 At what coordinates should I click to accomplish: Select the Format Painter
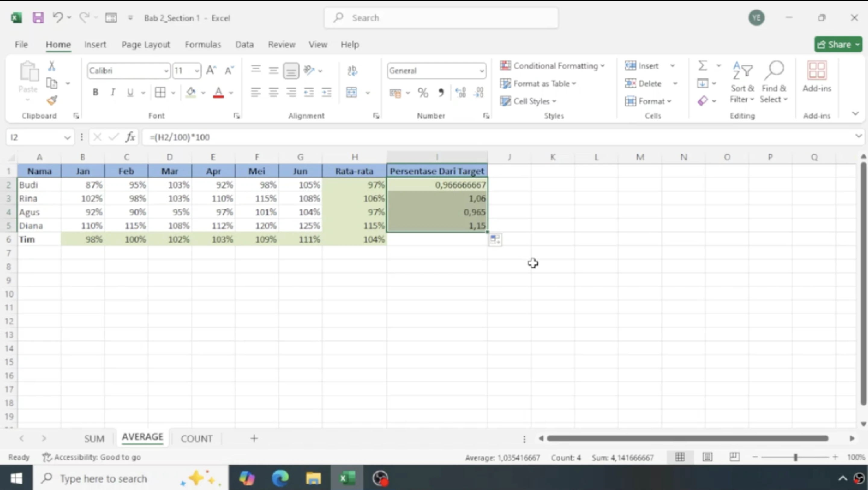click(x=52, y=100)
